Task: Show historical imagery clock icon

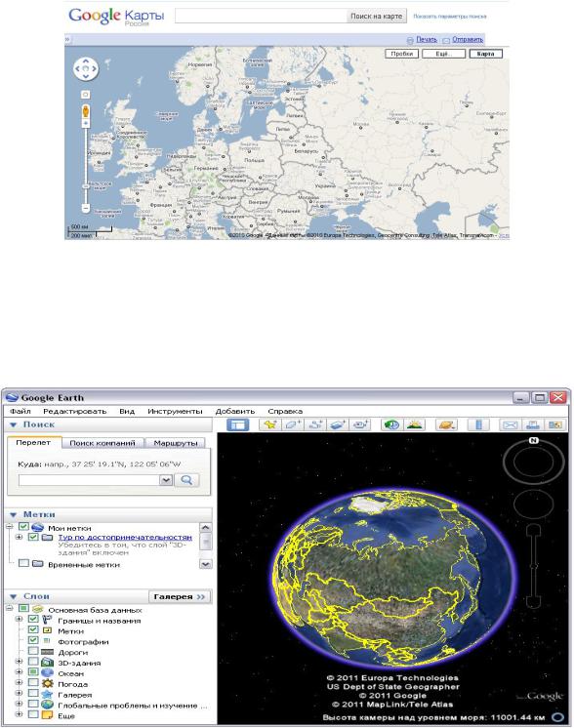Action: pos(391,425)
